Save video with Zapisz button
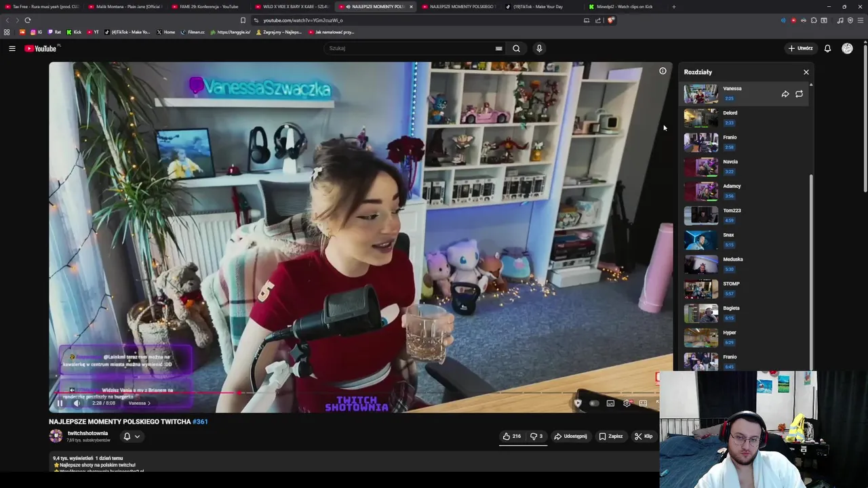The height and width of the screenshot is (488, 868). [x=610, y=436]
